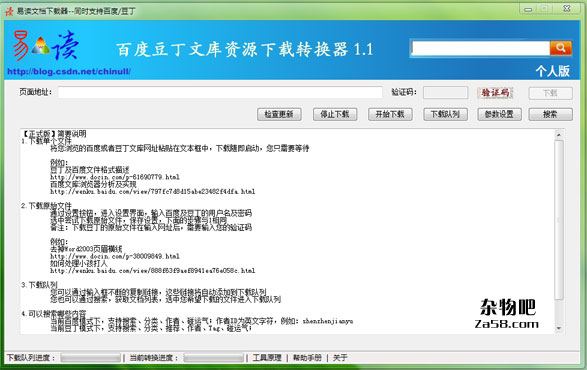Click the 工具原理 status bar item
587x370 pixels.
point(267,358)
